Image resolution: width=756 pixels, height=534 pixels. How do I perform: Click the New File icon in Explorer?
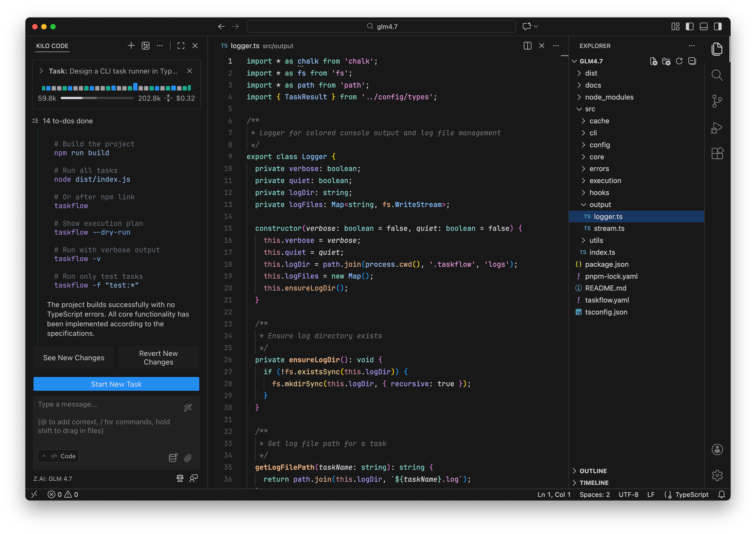653,61
